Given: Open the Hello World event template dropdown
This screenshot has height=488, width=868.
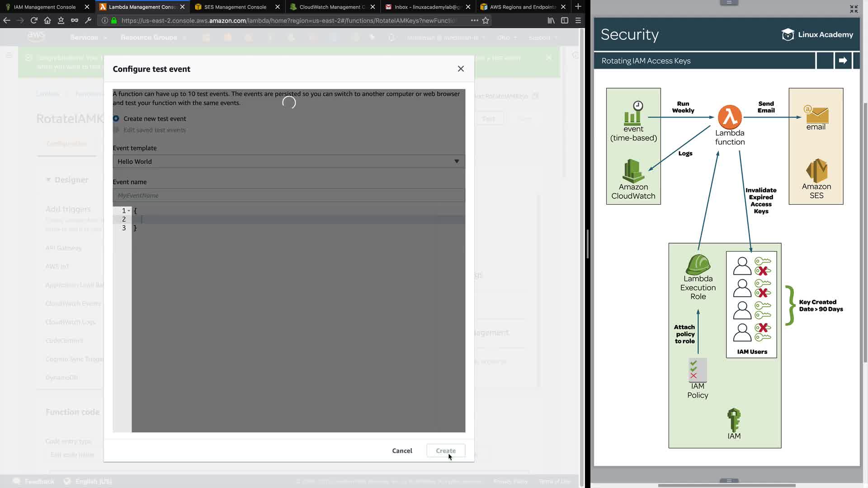Looking at the screenshot, I should (x=288, y=161).
